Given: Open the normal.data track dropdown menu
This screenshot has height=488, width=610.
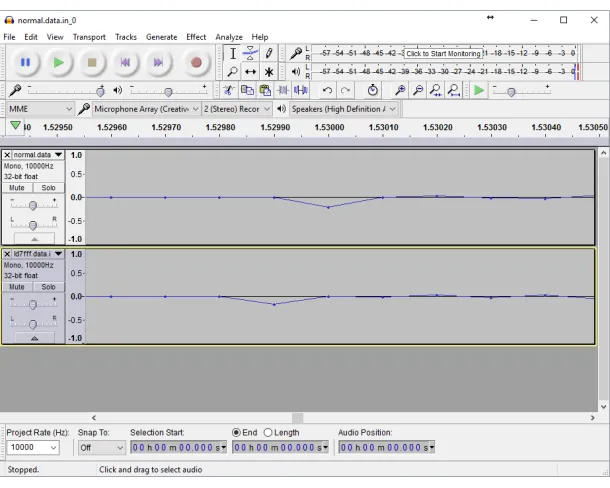Looking at the screenshot, I should (58, 154).
